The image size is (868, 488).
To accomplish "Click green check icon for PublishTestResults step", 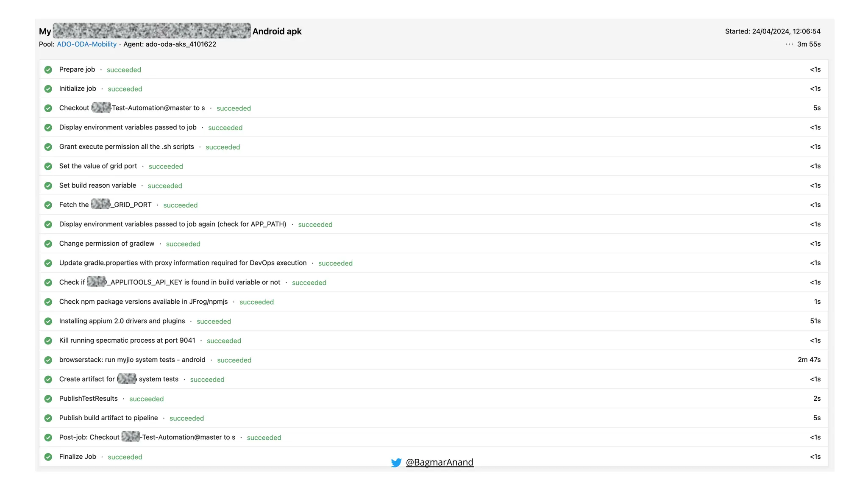I will (x=48, y=399).
